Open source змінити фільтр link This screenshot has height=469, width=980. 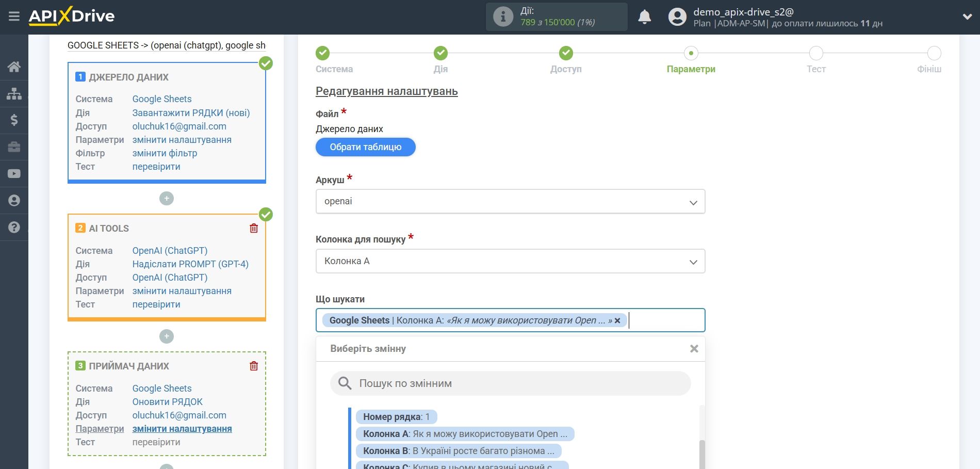click(165, 153)
